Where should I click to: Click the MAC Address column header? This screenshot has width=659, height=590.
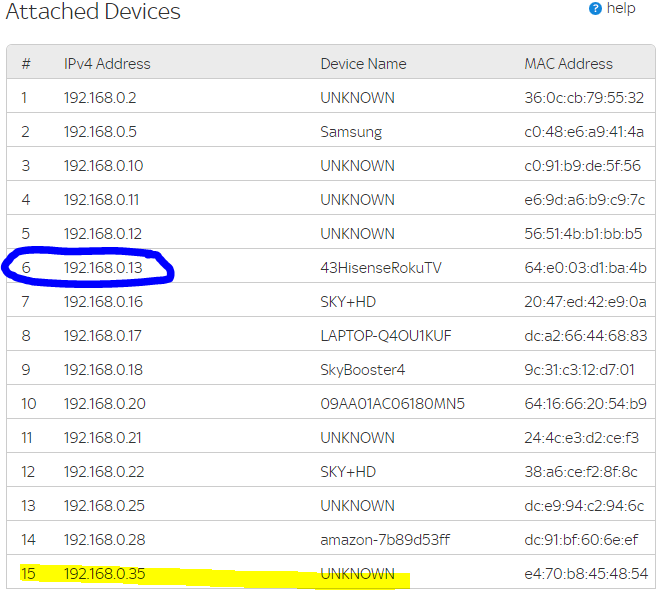[569, 63]
